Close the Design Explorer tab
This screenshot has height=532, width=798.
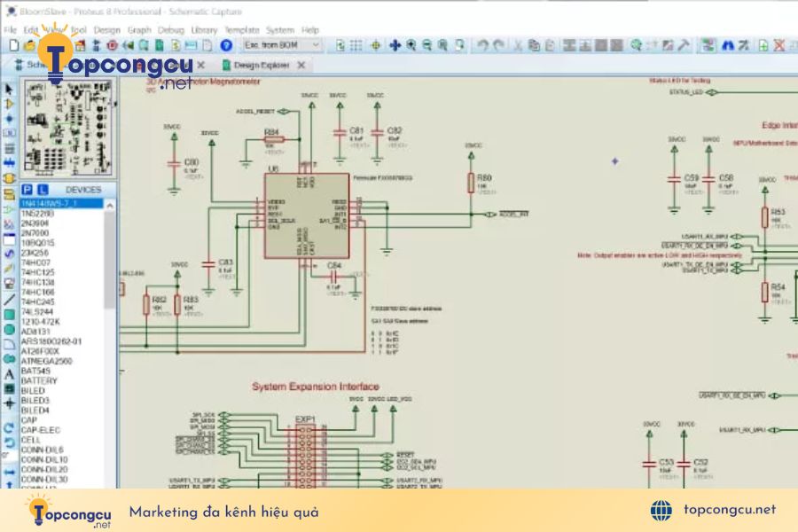[301, 65]
